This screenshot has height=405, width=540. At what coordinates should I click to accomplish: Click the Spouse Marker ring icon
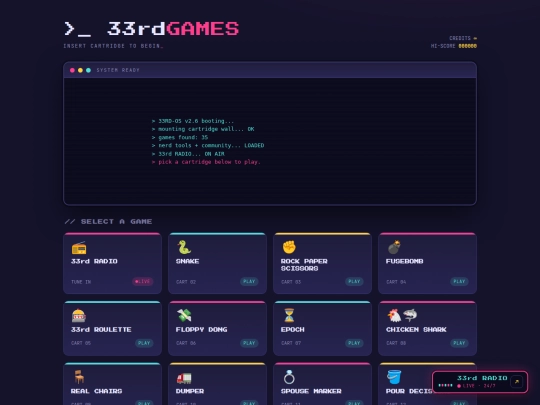tap(289, 377)
